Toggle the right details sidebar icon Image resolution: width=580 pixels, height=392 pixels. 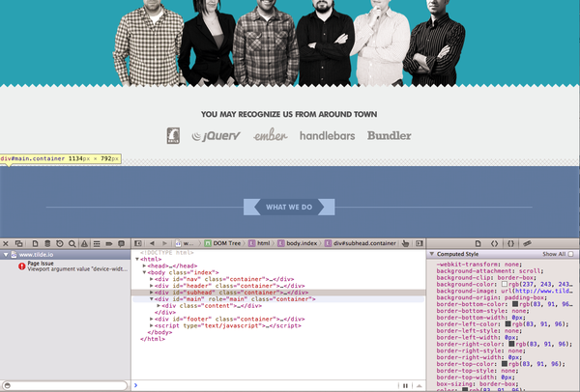[x=420, y=243]
